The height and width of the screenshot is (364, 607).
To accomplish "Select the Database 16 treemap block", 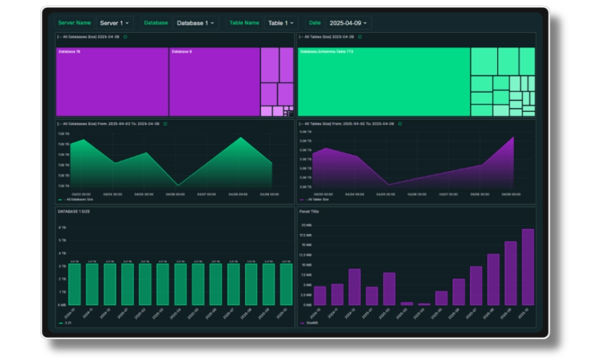I will click(112, 82).
